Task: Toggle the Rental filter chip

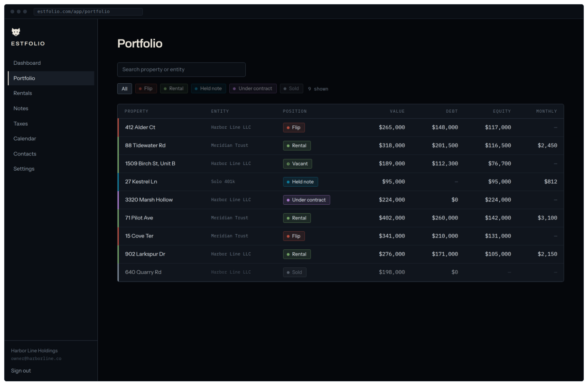Action: coord(174,89)
